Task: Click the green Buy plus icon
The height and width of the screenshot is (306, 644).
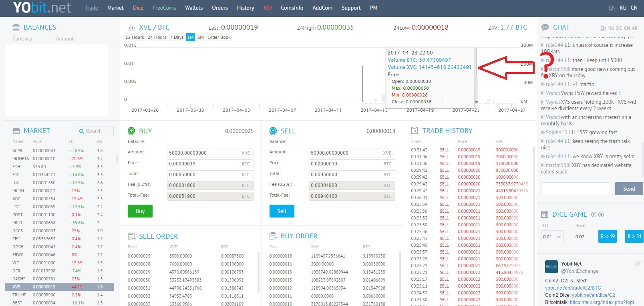Action: click(131, 131)
